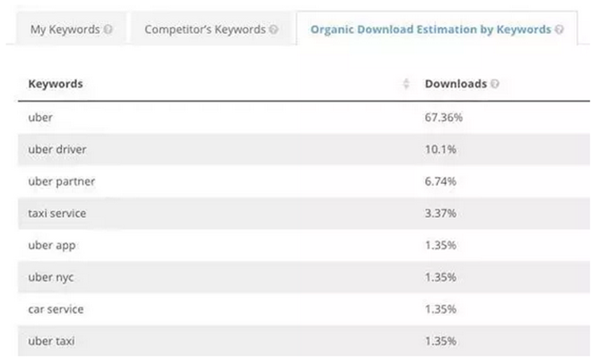
Task: Open the My Keywords tab
Action: coord(65,30)
